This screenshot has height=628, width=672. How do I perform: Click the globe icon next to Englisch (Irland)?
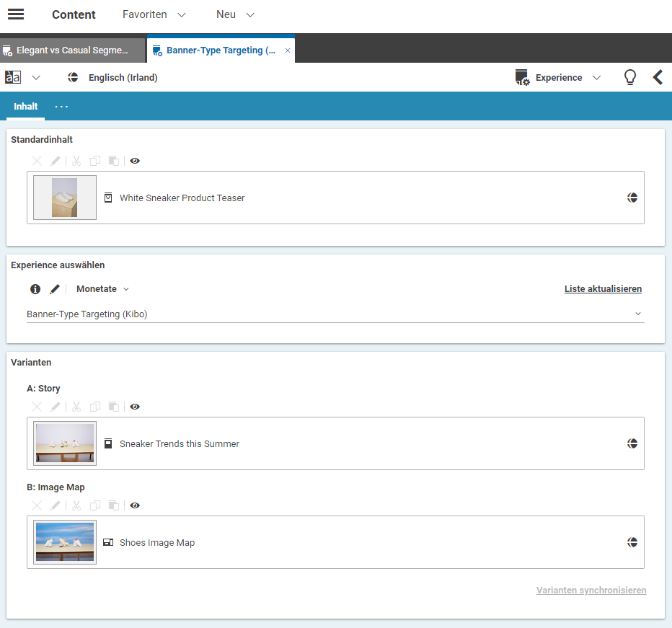point(73,78)
